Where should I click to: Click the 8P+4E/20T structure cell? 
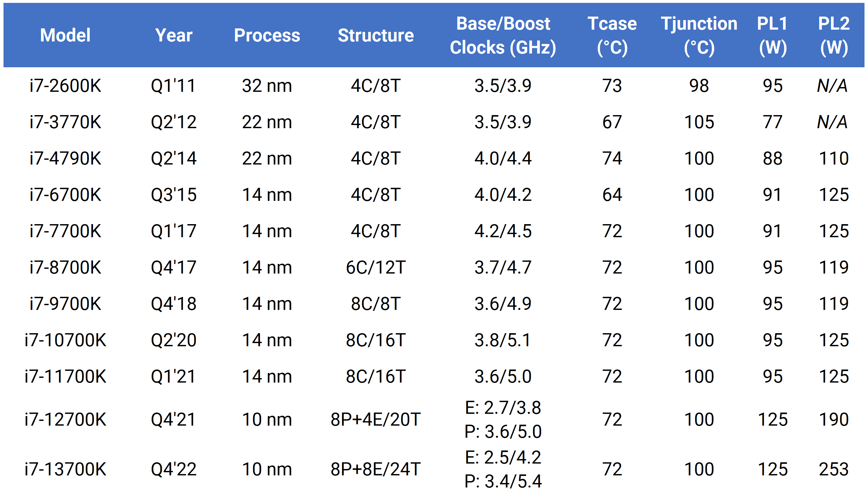tap(376, 420)
